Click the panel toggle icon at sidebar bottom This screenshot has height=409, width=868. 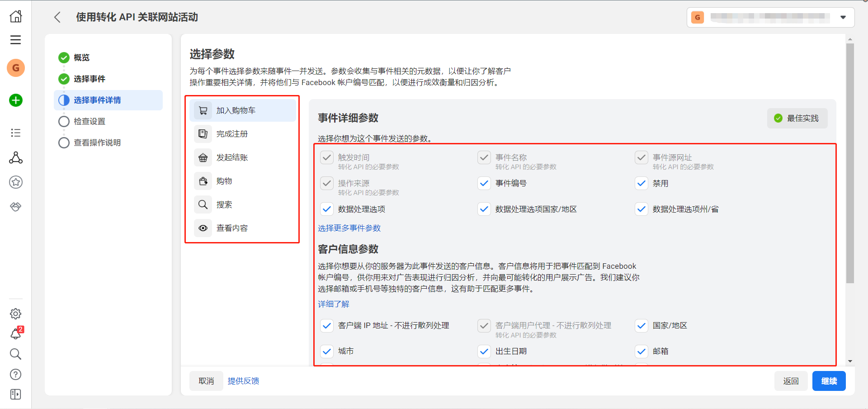(x=16, y=394)
